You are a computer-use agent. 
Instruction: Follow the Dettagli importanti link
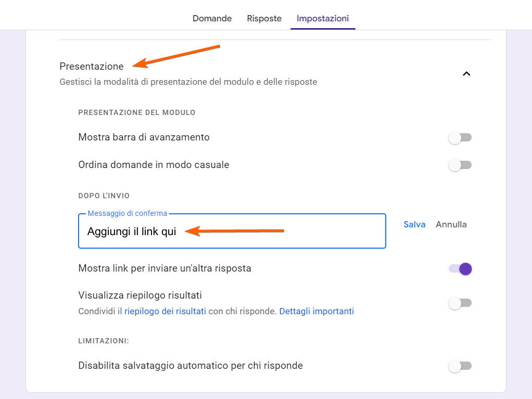click(x=316, y=312)
